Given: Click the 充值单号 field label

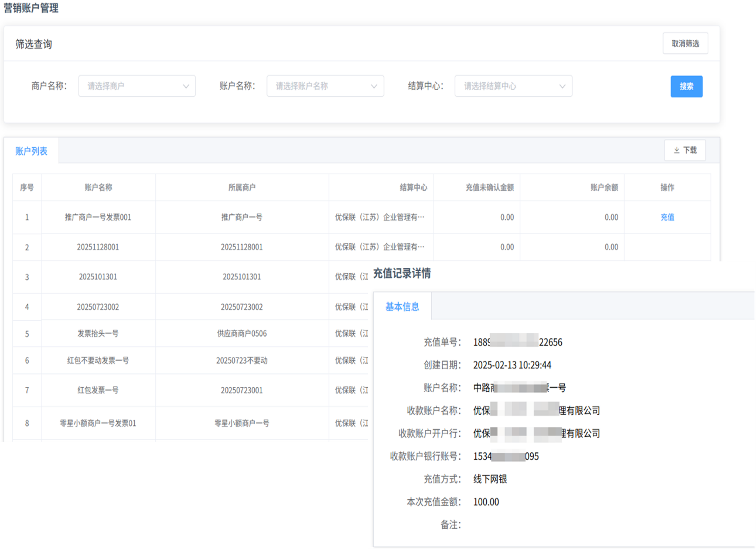Looking at the screenshot, I should click(442, 342).
